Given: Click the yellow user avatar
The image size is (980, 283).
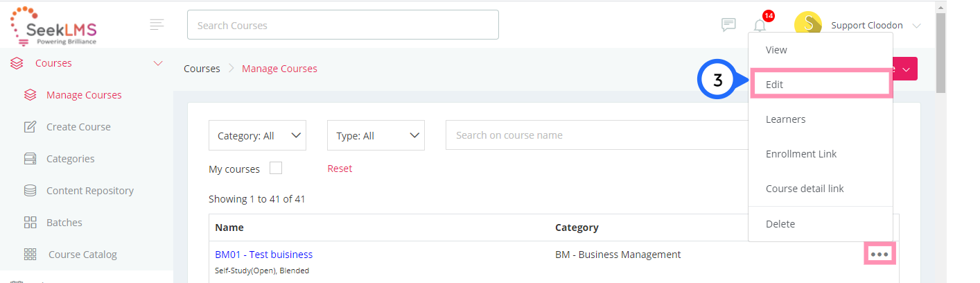Looking at the screenshot, I should [808, 25].
